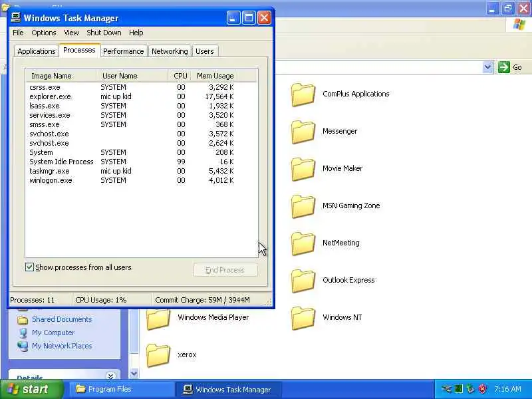Screen dimensions: 532x399
Task: Switch to the Performance tab
Action: [124, 51]
